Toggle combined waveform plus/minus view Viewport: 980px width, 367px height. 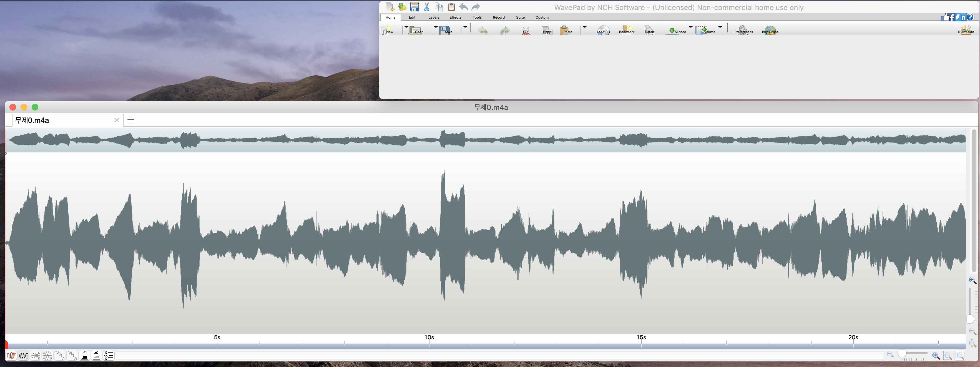tap(23, 356)
